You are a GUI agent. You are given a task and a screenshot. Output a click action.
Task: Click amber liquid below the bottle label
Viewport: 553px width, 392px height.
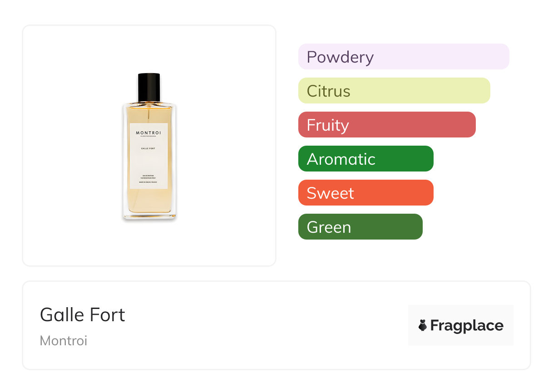pyautogui.click(x=149, y=202)
